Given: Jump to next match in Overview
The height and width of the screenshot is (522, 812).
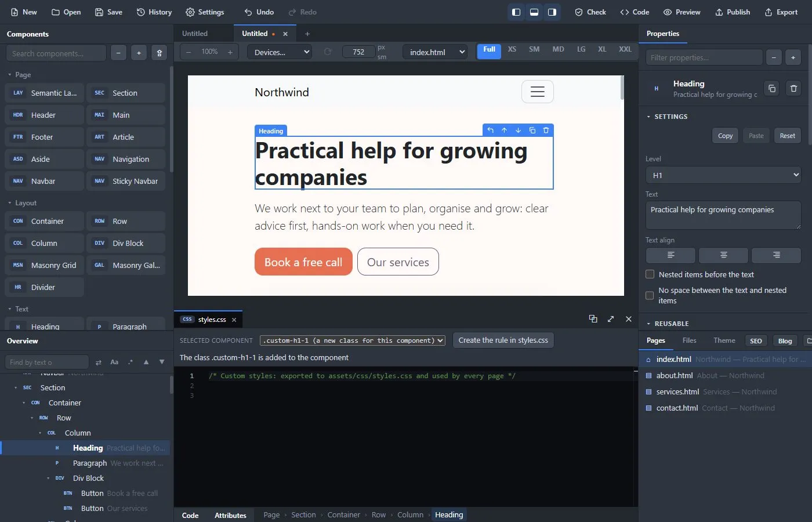Looking at the screenshot, I should point(162,362).
